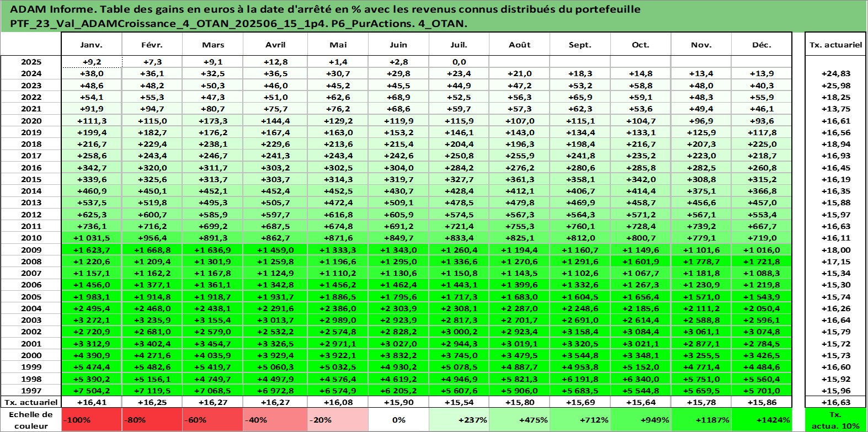The height and width of the screenshot is (432, 868).
Task: Click the 'Tx. actuariel' bottom row label
Action: point(31,402)
